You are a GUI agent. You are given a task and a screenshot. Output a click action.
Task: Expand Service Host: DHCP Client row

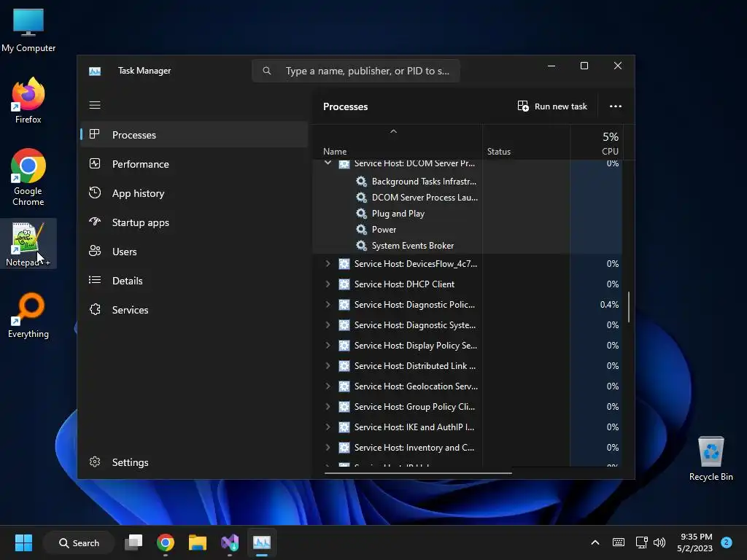point(328,284)
